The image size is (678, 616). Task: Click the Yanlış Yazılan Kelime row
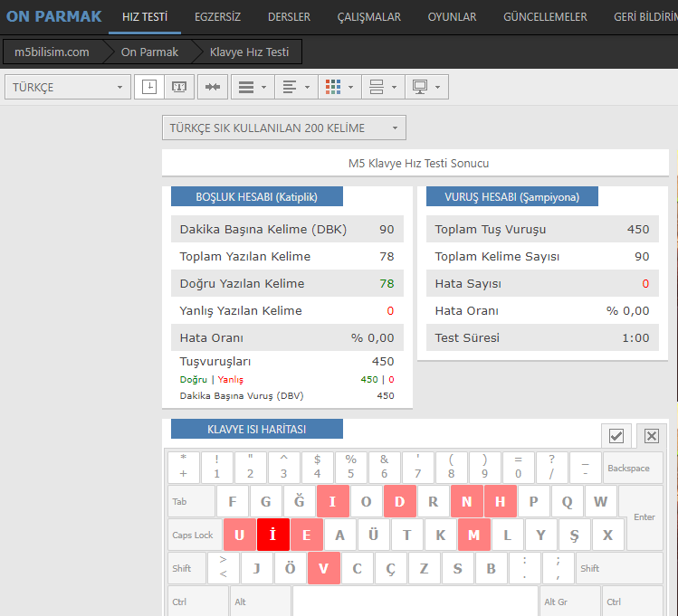[x=287, y=310]
